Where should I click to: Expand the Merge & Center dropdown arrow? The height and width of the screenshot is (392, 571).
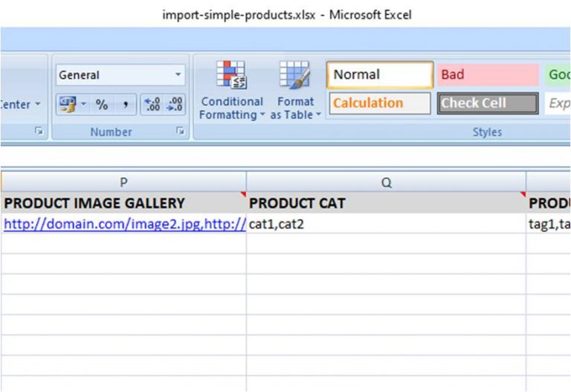coord(38,104)
